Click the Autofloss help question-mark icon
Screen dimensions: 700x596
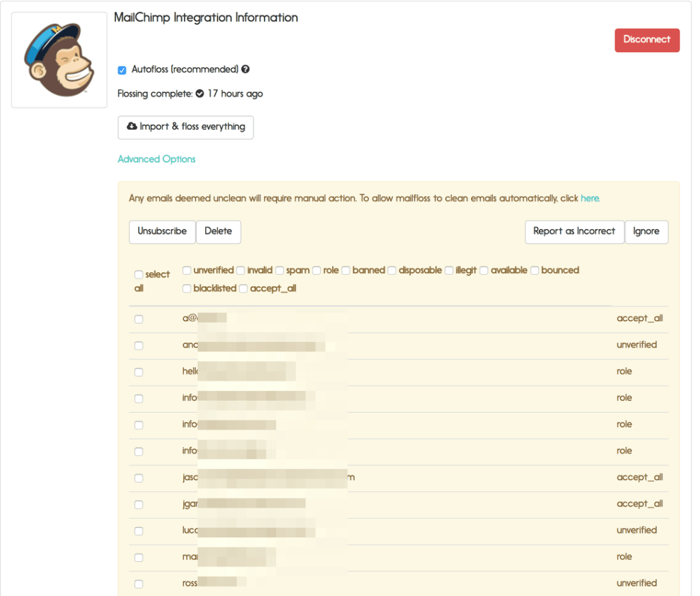[x=245, y=69]
